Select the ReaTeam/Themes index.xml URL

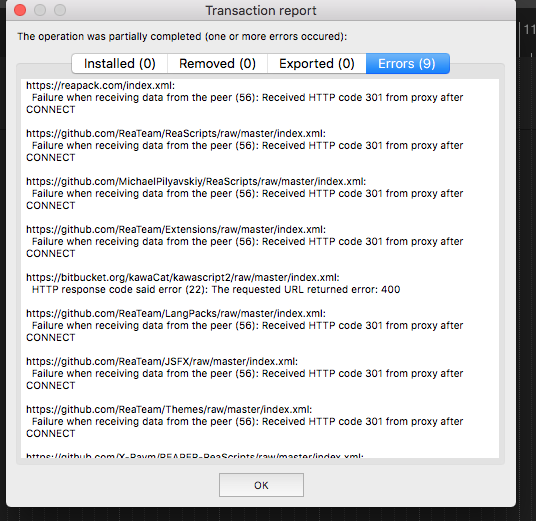tap(169, 410)
